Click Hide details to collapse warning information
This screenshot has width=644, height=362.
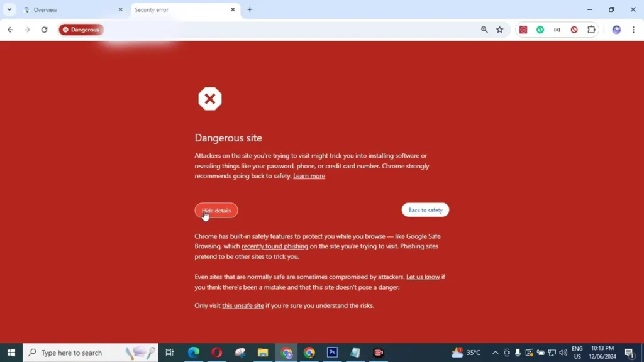216,210
